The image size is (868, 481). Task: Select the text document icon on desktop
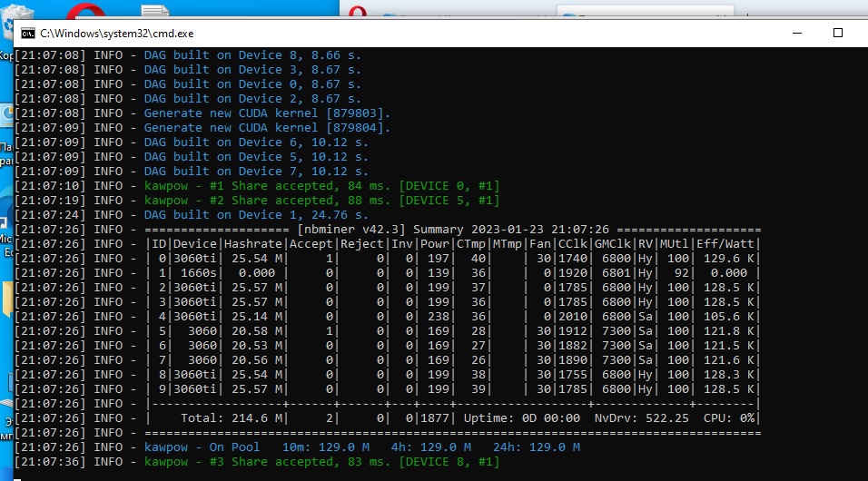155,13
